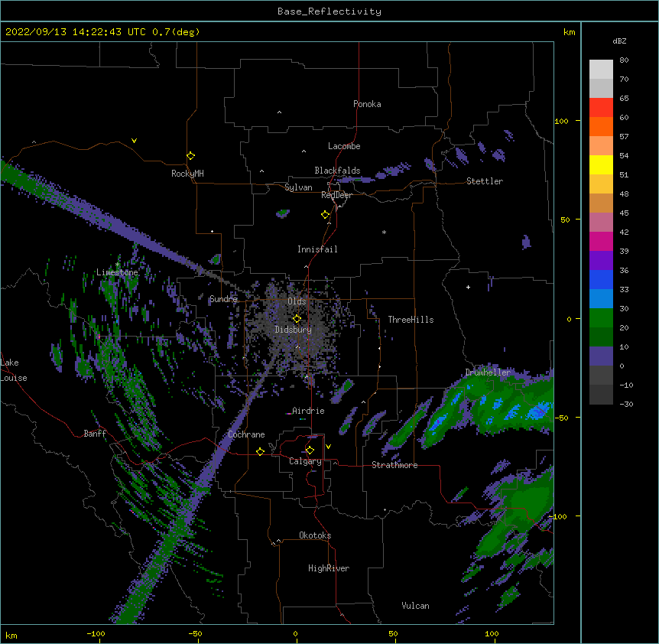Screen dimensions: 659x644
Task: Pick the light blue 30-33 dBZ swatch
Action: 601,298
